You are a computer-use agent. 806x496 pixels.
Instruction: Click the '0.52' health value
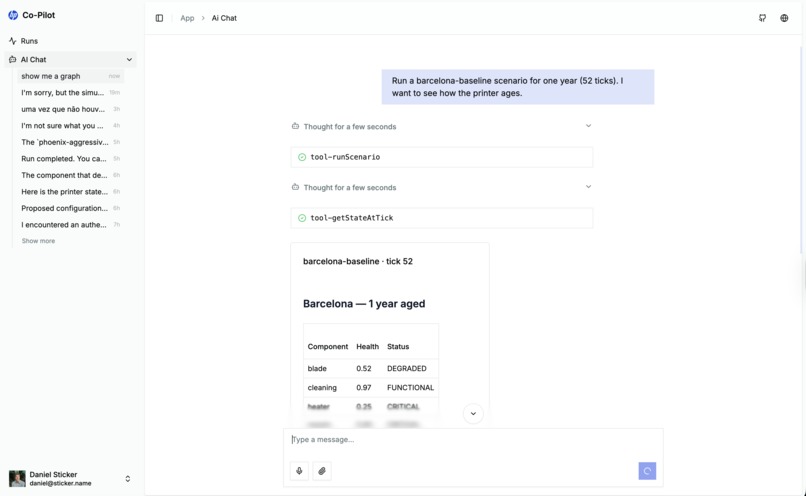click(363, 369)
